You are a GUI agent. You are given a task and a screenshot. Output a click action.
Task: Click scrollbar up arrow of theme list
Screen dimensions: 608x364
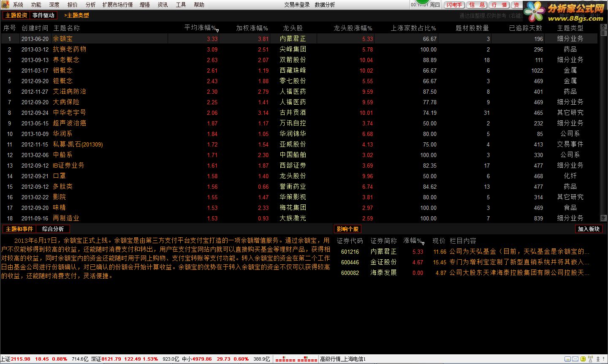[603, 27]
